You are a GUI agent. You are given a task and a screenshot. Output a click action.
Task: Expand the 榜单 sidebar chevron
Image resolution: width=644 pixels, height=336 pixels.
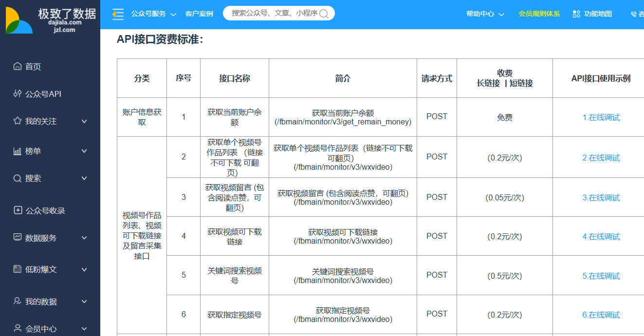tap(84, 152)
